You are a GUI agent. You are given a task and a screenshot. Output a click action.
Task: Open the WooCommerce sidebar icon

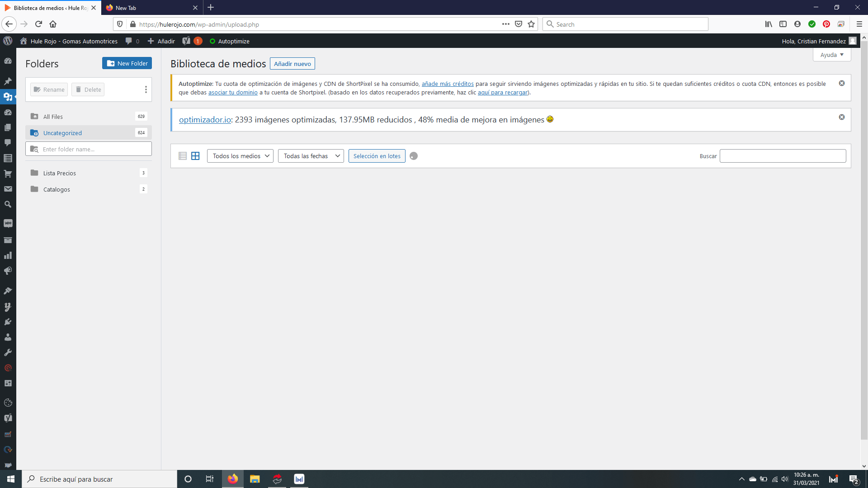[x=8, y=223]
